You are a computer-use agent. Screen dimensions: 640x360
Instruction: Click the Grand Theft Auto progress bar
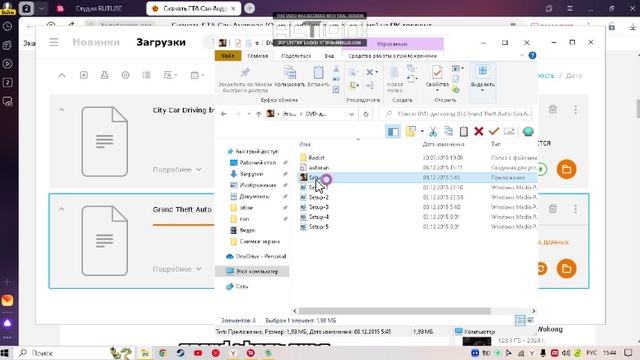(183, 224)
